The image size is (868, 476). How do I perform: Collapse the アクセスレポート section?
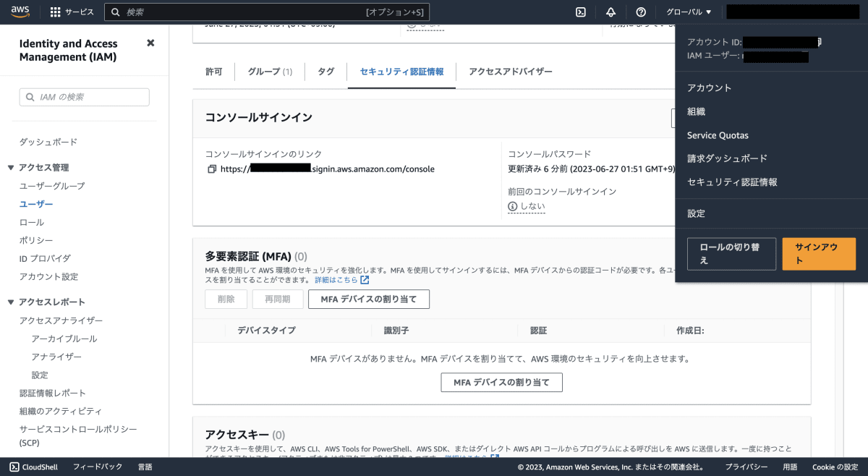click(x=11, y=302)
